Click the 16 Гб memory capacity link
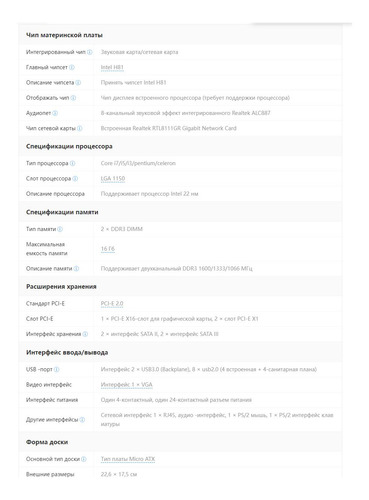This screenshot has height=500, width=369. [x=108, y=249]
